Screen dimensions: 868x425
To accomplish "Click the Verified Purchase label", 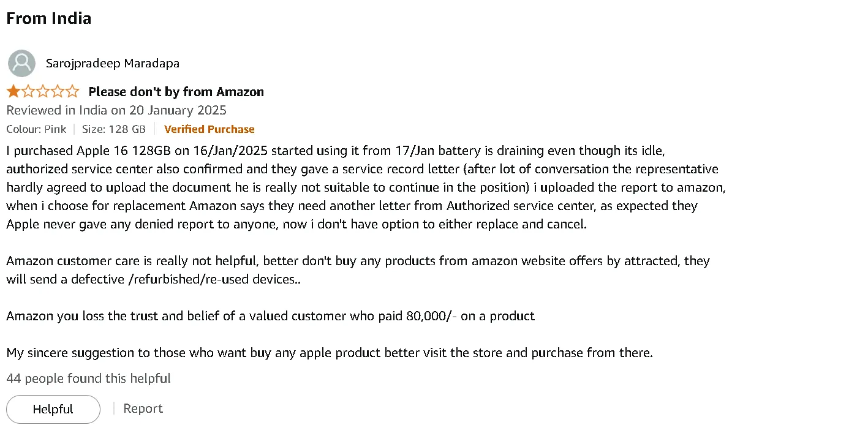I will (x=209, y=129).
